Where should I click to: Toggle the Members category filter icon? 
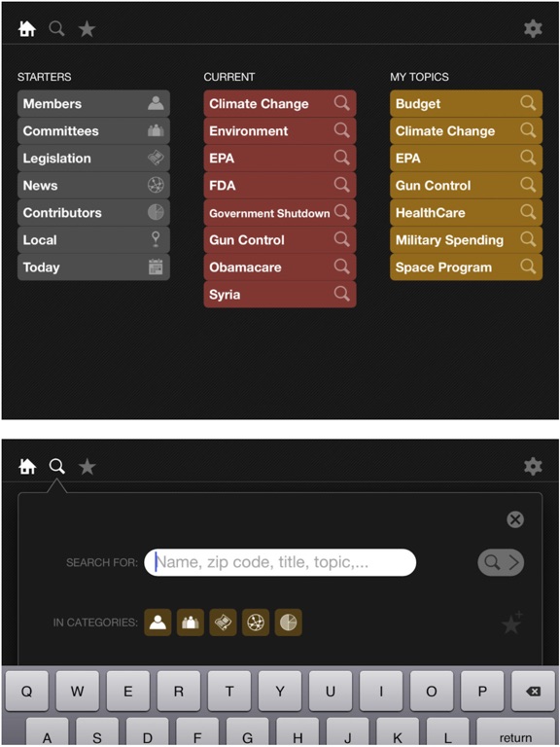157,622
